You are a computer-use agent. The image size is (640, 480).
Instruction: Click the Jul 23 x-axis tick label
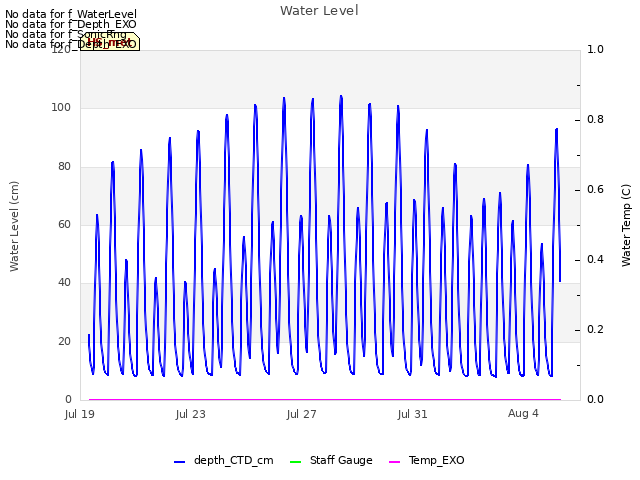pos(191,414)
